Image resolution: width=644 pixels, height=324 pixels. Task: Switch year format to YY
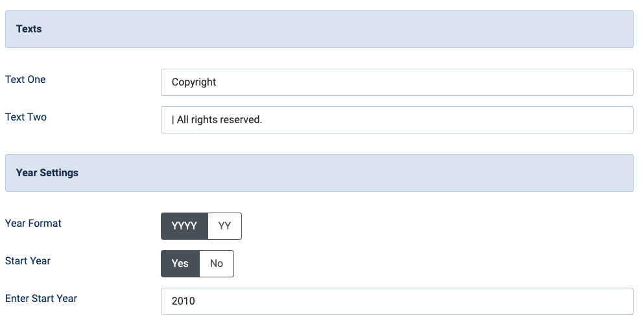point(224,226)
